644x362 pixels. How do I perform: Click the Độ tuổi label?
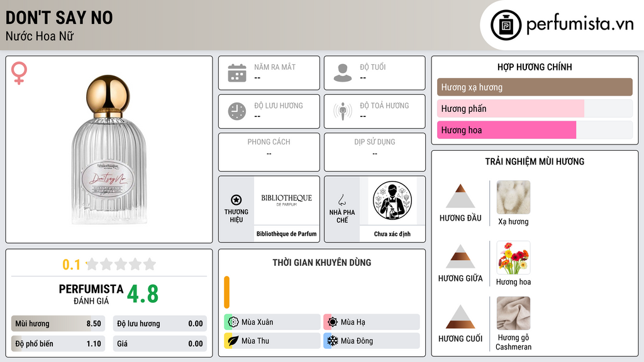click(x=373, y=67)
